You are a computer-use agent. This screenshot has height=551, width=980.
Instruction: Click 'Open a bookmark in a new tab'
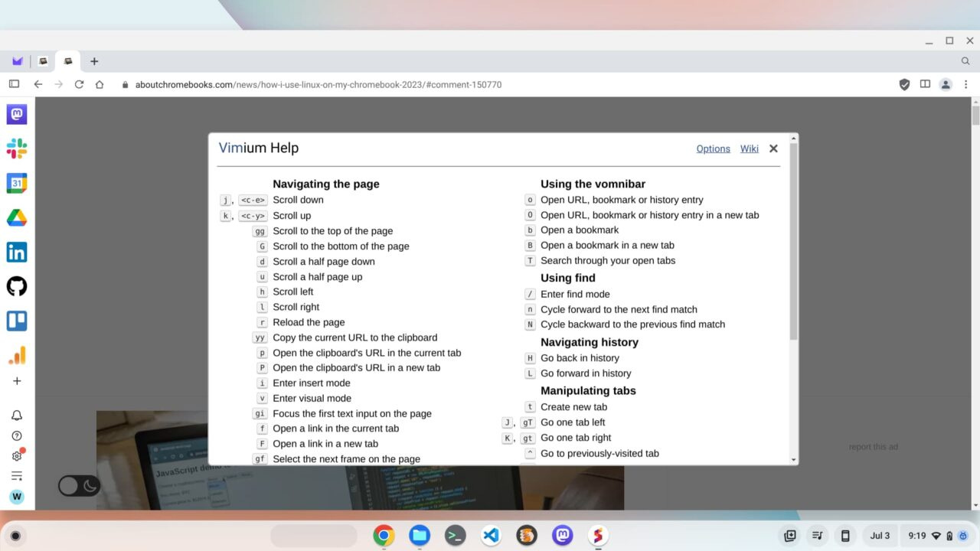click(607, 246)
